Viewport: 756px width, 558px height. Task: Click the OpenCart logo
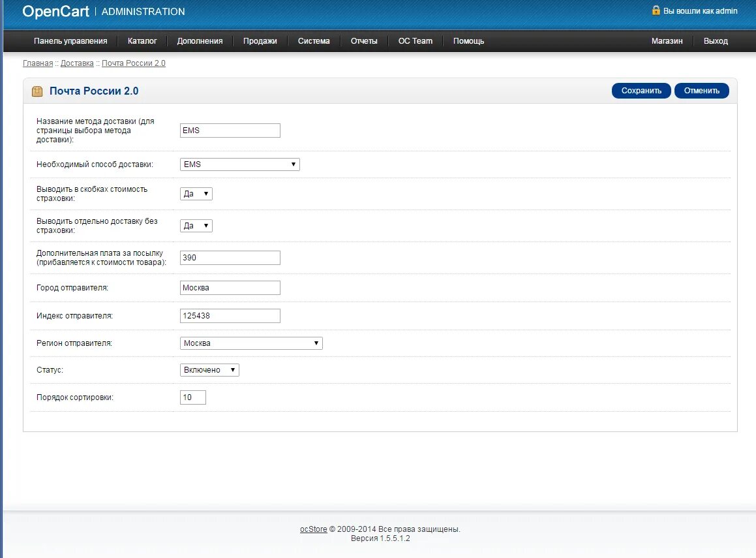tap(55, 12)
